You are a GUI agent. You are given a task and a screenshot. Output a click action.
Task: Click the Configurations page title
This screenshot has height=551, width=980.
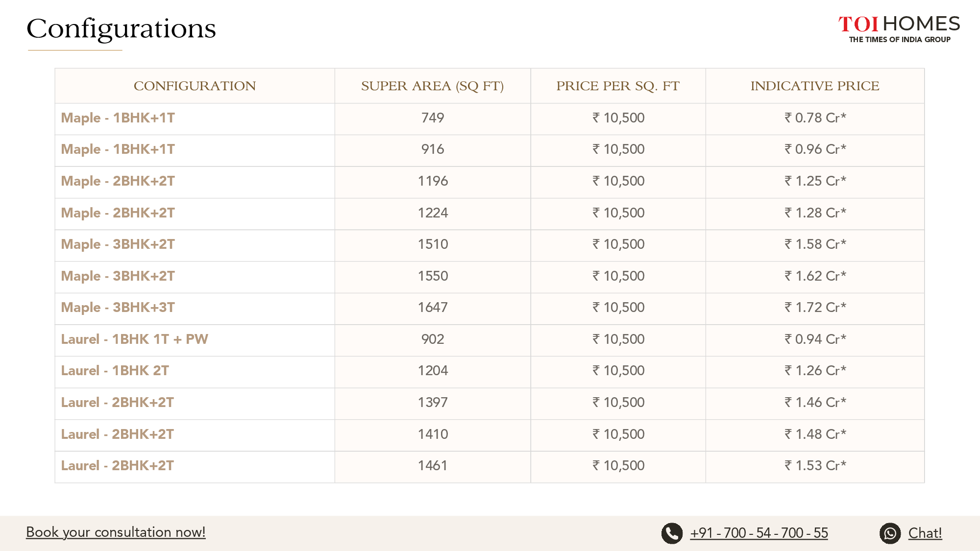(121, 29)
